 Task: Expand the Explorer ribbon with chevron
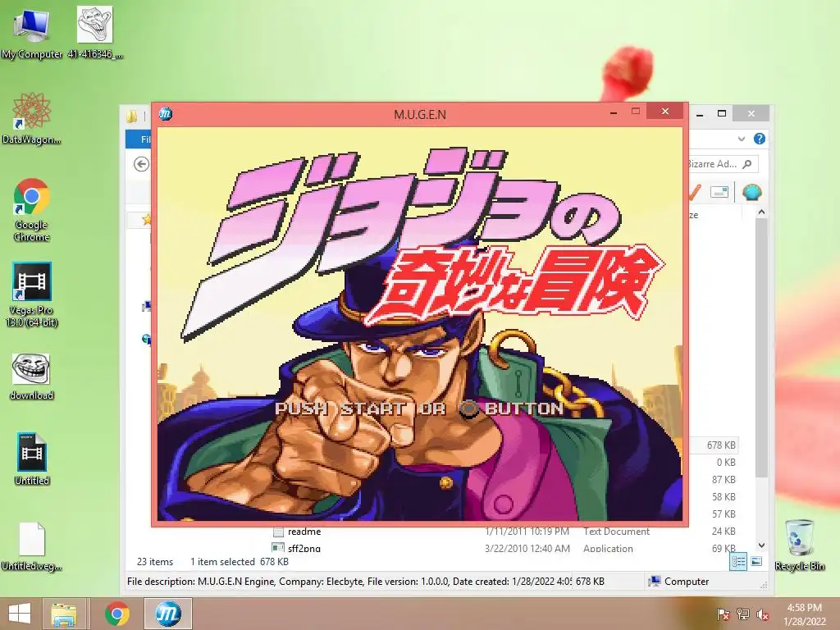point(742,139)
